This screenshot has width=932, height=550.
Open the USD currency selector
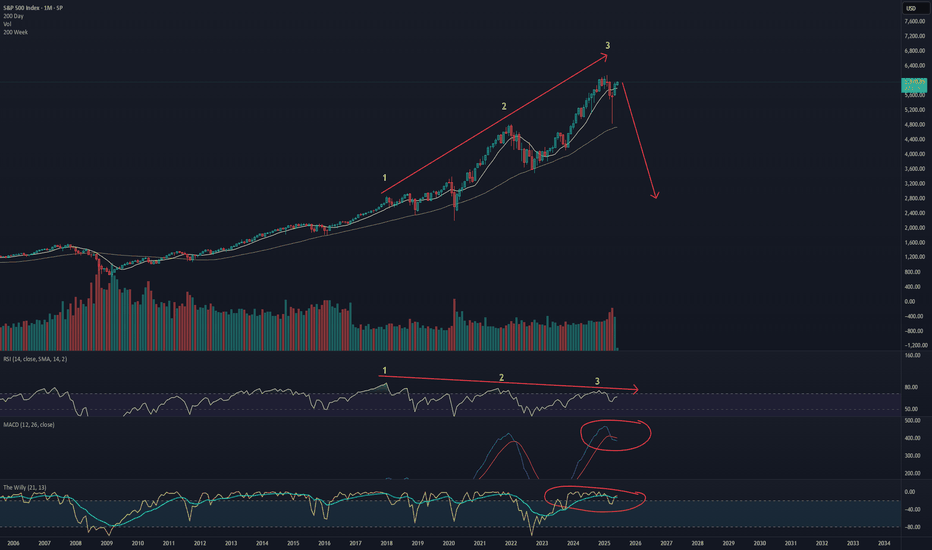tap(915, 8)
